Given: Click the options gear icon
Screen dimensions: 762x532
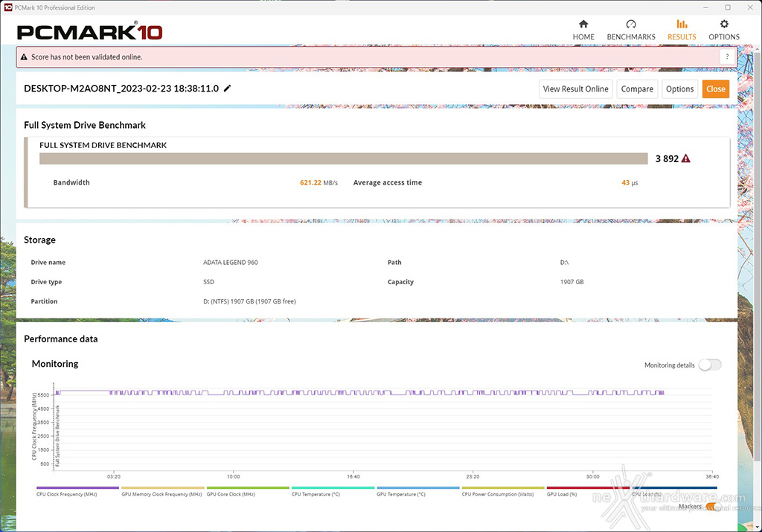Looking at the screenshot, I should pyautogui.click(x=724, y=24).
